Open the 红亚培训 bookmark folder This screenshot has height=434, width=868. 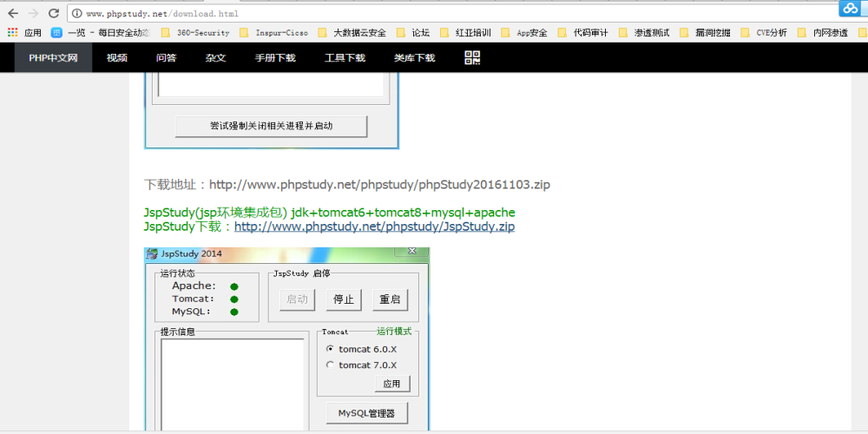[x=465, y=33]
